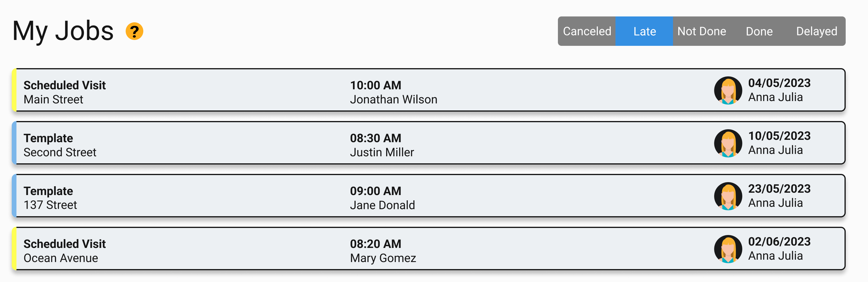Click the 10:00 AM Jonathan Wilson entry

pyautogui.click(x=393, y=92)
